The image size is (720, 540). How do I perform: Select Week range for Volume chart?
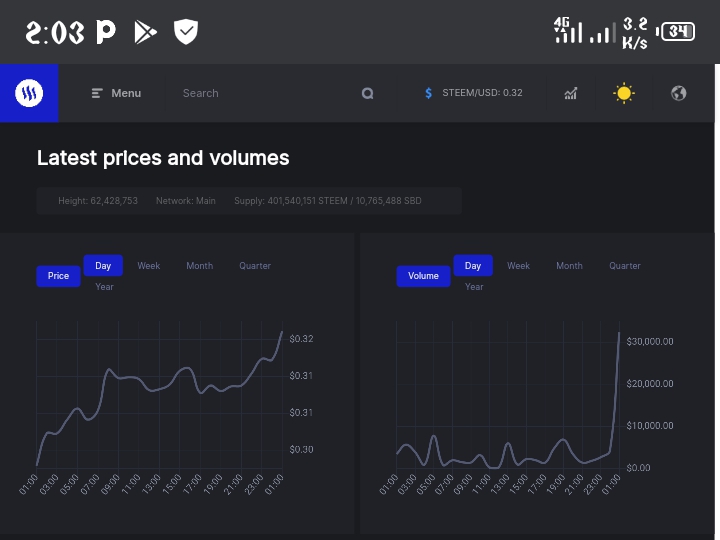tap(518, 266)
